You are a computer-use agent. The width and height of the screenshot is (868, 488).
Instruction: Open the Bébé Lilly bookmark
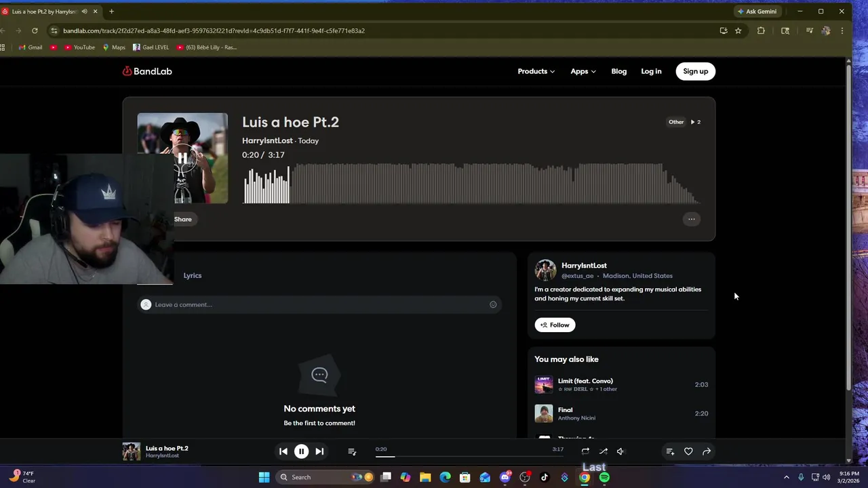coord(207,47)
